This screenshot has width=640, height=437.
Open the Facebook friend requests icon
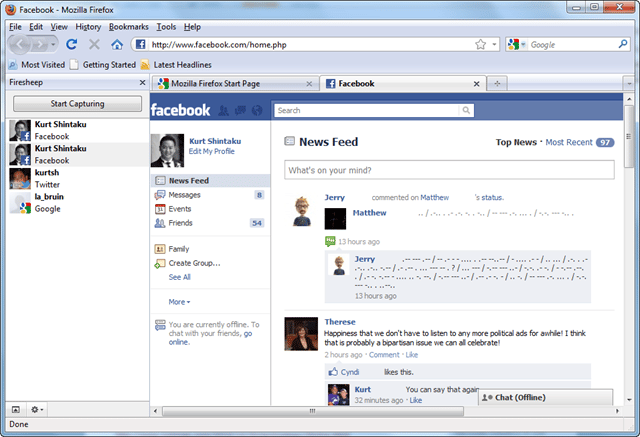223,110
